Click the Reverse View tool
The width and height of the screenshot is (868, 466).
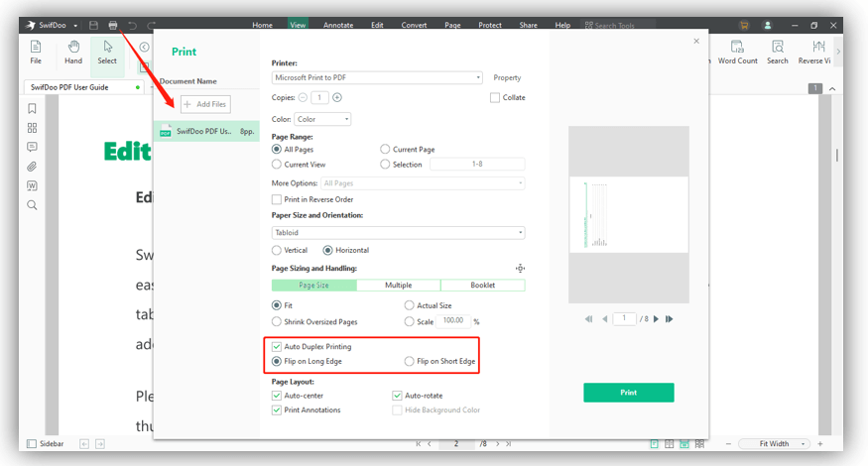[814, 53]
